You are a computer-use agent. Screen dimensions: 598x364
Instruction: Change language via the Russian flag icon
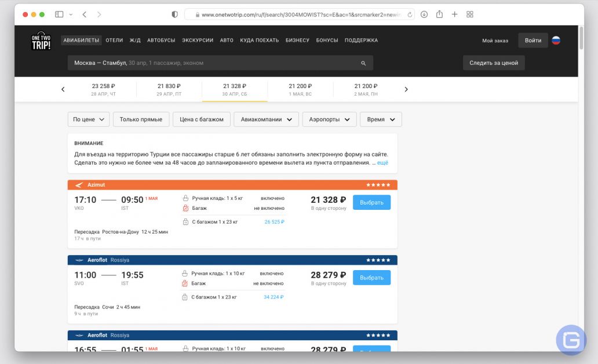click(556, 41)
